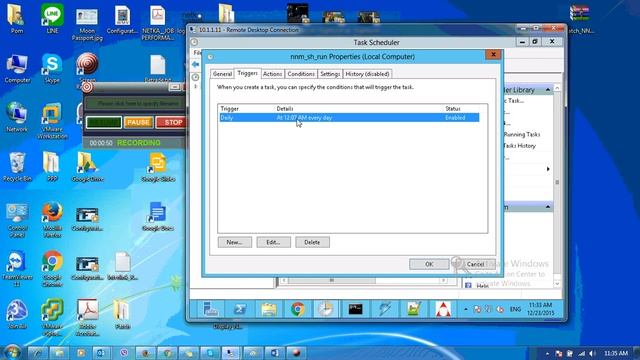Show hidden icons in the remote system tray

[x=466, y=309]
